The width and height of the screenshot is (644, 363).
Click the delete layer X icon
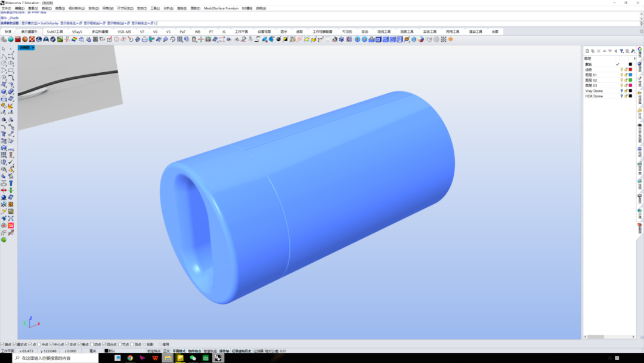click(599, 51)
